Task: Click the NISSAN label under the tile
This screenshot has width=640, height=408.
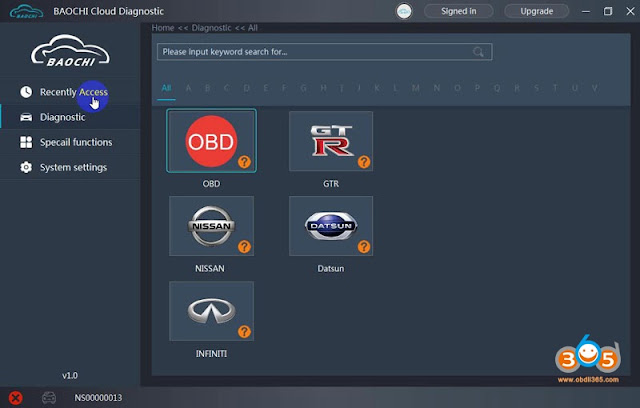Action: click(x=210, y=268)
